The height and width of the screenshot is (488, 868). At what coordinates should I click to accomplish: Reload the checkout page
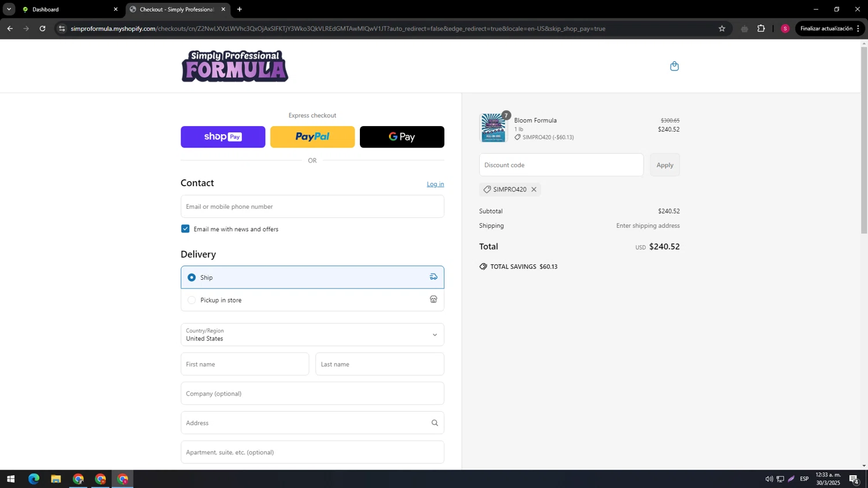(x=42, y=28)
